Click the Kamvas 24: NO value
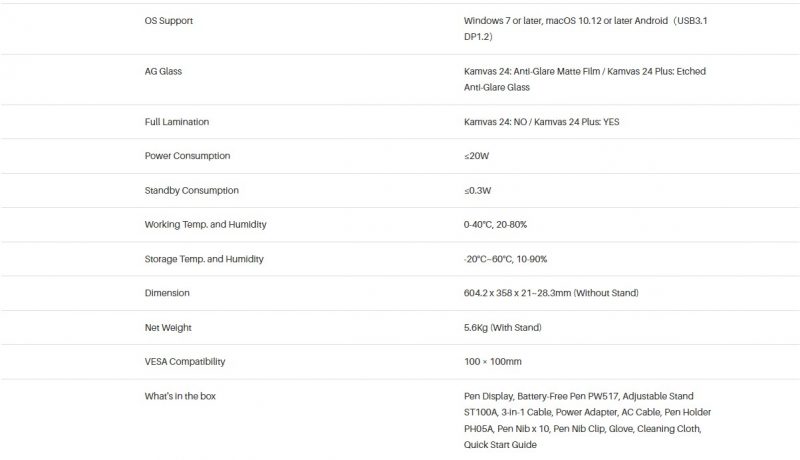Image resolution: width=800 pixels, height=460 pixels. (495, 122)
